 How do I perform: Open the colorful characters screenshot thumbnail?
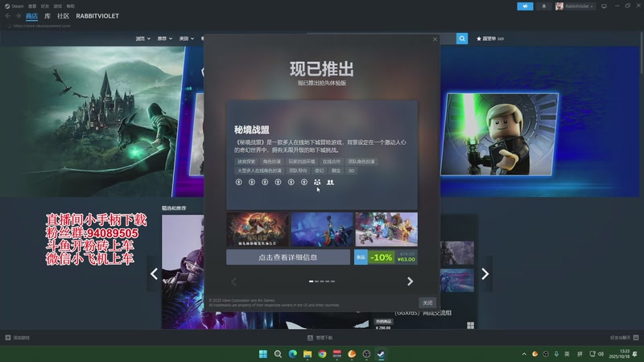(x=386, y=229)
